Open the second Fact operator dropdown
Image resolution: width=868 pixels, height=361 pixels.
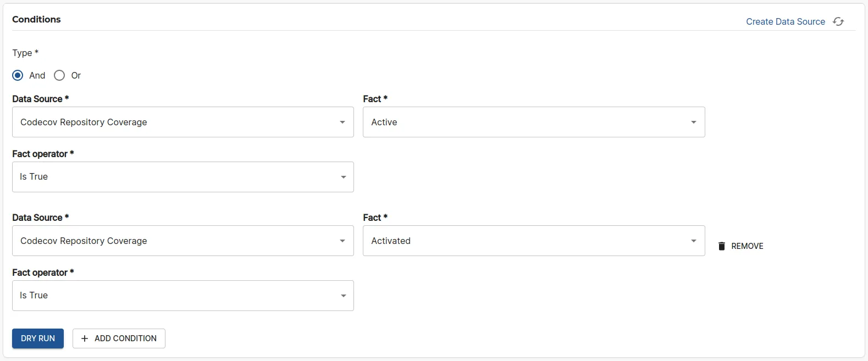click(183, 296)
